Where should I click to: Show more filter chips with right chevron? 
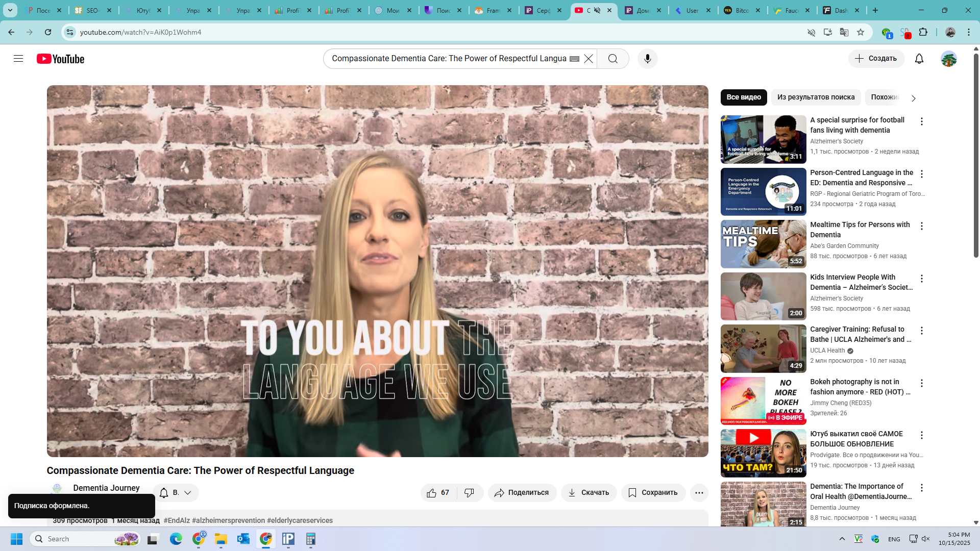[913, 98]
